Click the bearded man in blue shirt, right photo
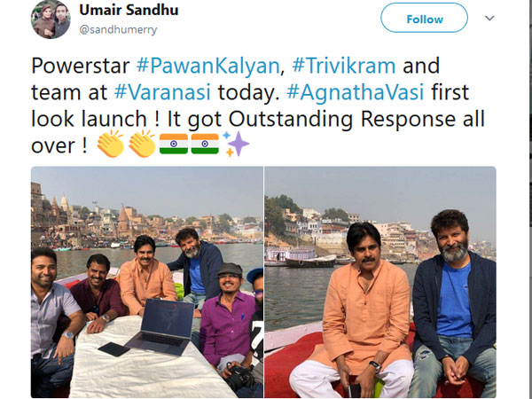532x399 pixels. tap(454, 303)
